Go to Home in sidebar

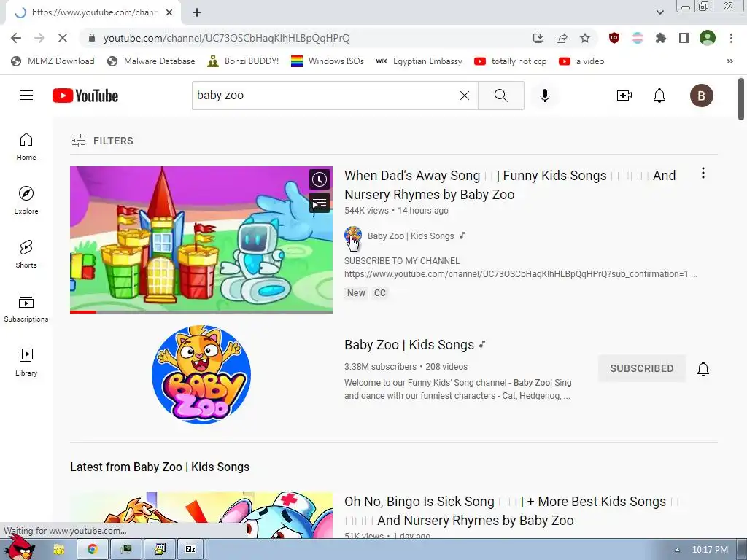pos(26,146)
